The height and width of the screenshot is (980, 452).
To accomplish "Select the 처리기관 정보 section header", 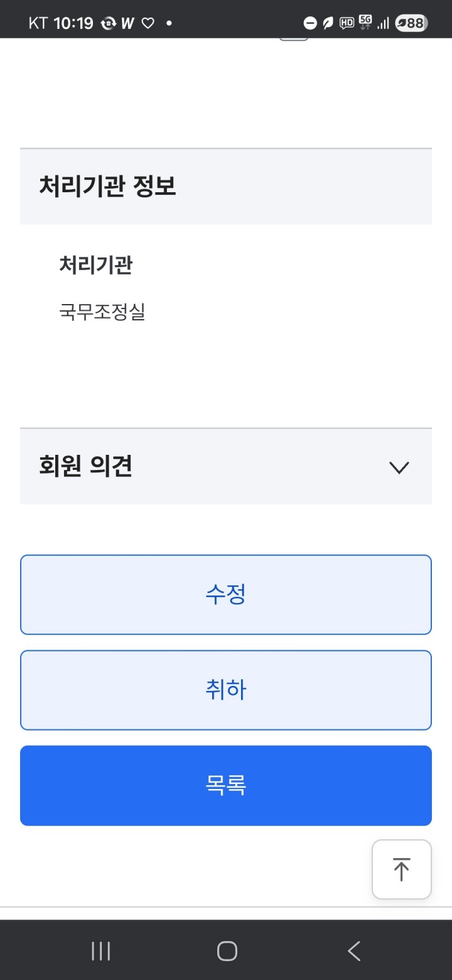I will pos(226,187).
